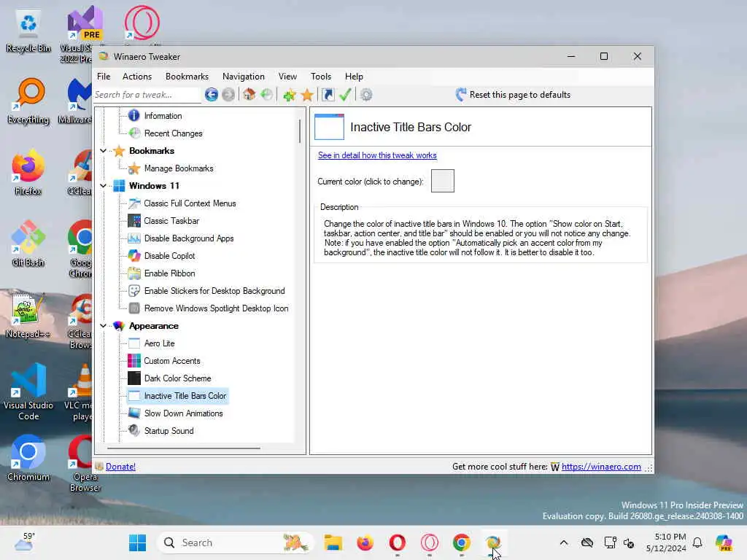Click the Search for a tweak field
Image resolution: width=747 pixels, height=560 pixels.
coord(147,95)
